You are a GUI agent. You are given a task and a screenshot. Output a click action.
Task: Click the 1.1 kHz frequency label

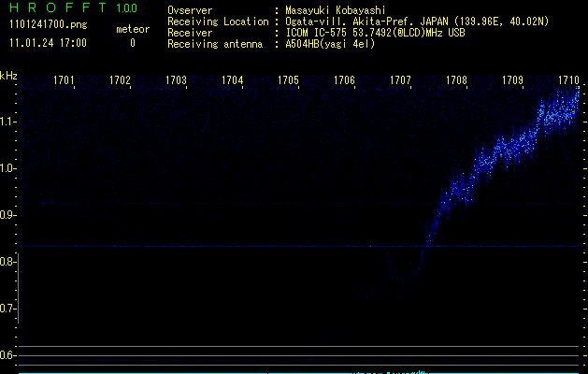[7, 122]
